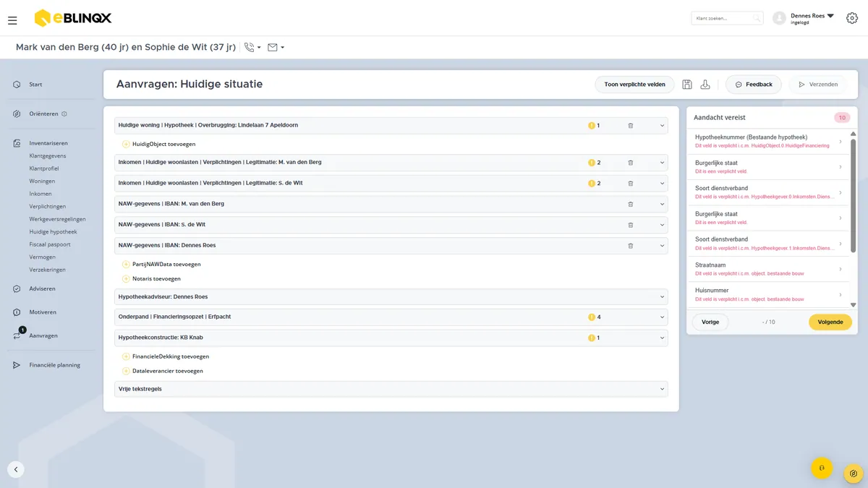Expand Hypotheekadviseur: Dennes Roes row
The height and width of the screenshot is (488, 868).
[662, 296]
